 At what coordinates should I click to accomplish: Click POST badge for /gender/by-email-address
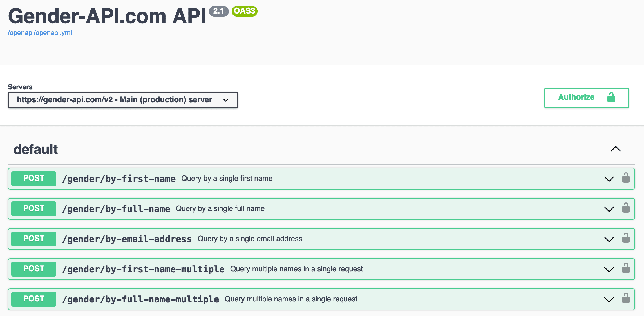[34, 239]
